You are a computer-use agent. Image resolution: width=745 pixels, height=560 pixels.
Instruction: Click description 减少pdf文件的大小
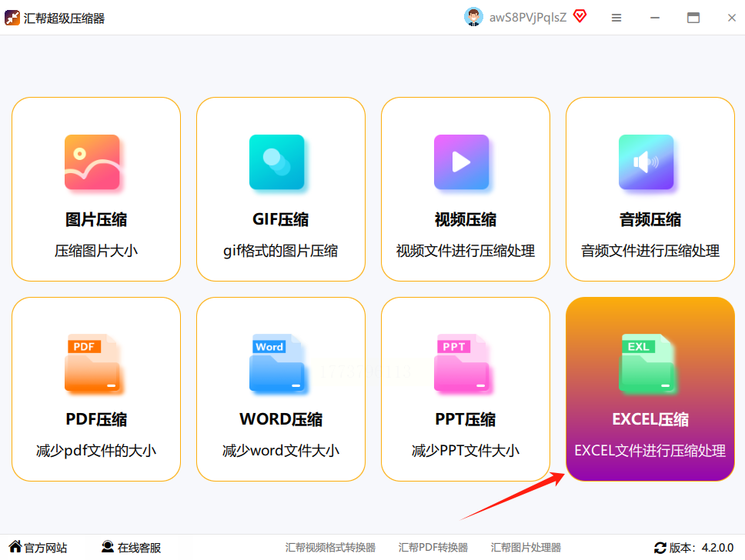pos(96,450)
